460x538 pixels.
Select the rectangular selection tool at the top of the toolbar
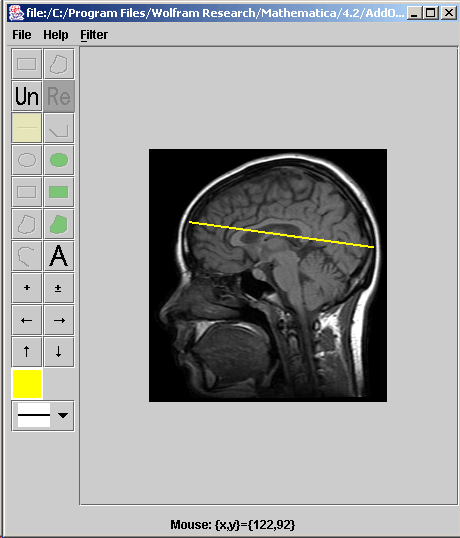coord(27,64)
